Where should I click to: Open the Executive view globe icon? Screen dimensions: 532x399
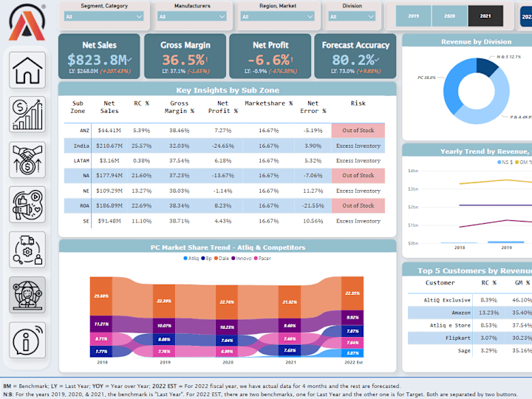(x=27, y=295)
